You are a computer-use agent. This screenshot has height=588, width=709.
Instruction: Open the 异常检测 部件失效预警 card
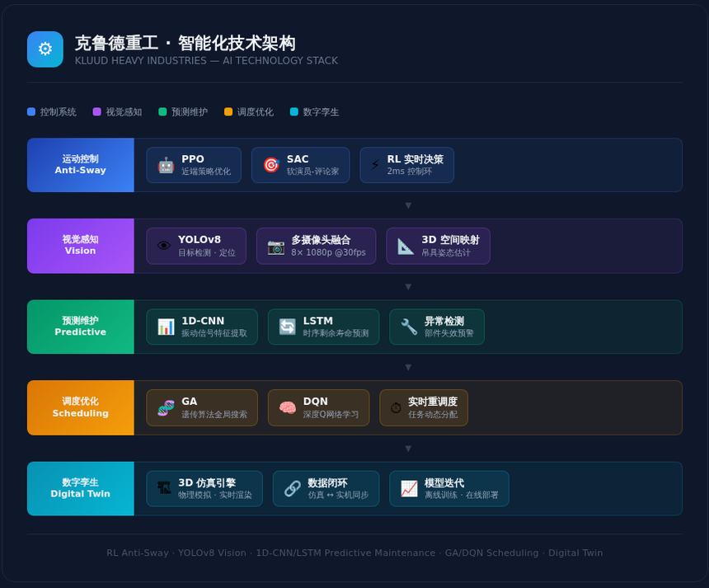pos(437,327)
